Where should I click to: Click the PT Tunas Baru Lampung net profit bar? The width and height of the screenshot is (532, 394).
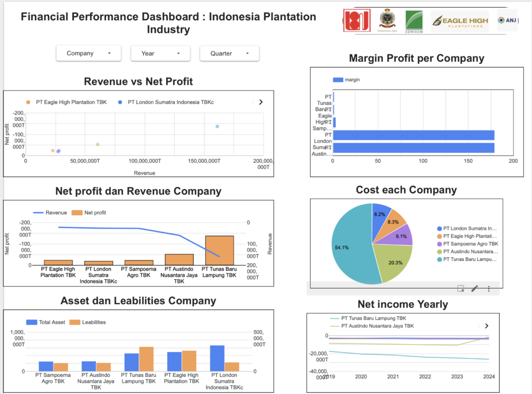click(x=219, y=250)
